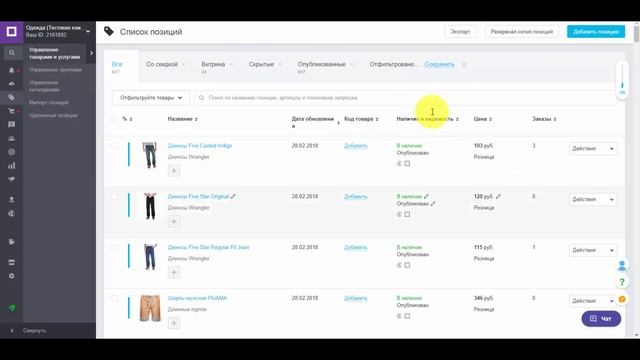Viewport: 640px width, 360px height.
Task: Open settings gear in the sidebar
Action: 11,276
